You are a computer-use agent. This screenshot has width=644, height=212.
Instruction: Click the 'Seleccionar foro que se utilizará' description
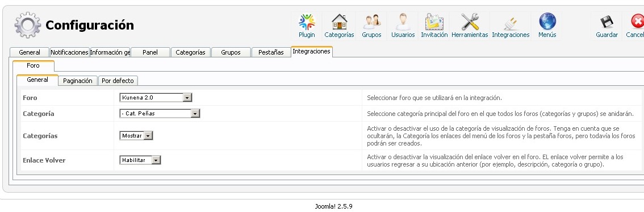(x=434, y=98)
